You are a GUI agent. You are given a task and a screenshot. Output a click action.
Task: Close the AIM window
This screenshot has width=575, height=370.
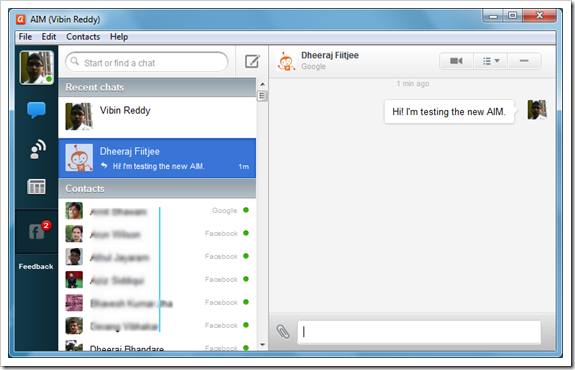pos(539,15)
